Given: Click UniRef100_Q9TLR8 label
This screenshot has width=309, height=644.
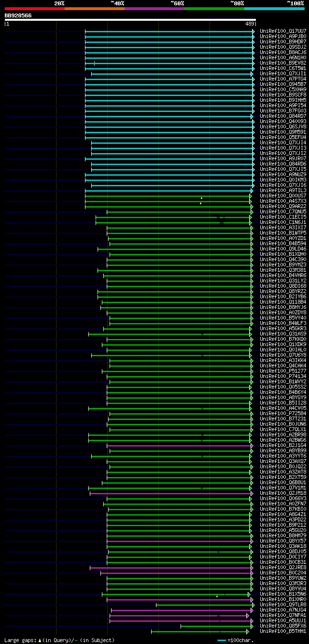Looking at the screenshot, I should 283,604.
